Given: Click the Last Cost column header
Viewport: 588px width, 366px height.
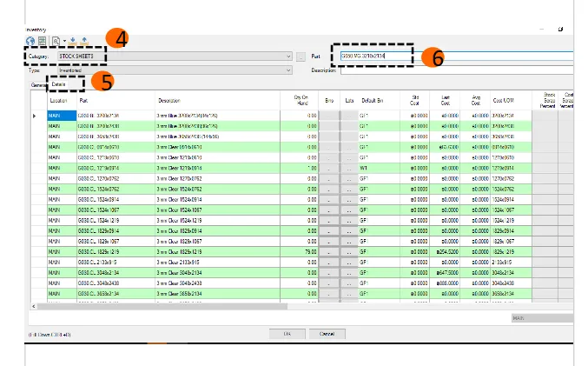Looking at the screenshot, I should click(445, 101).
